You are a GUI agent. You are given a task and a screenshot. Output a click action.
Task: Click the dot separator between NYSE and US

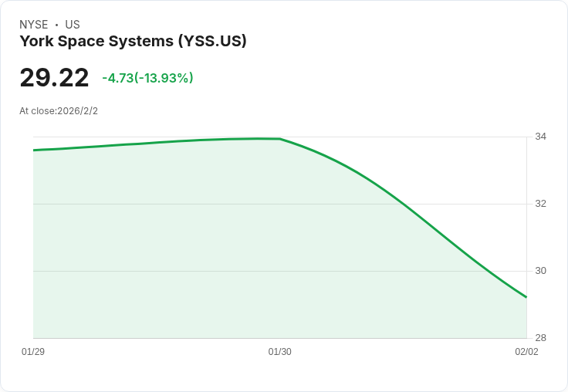click(x=56, y=25)
